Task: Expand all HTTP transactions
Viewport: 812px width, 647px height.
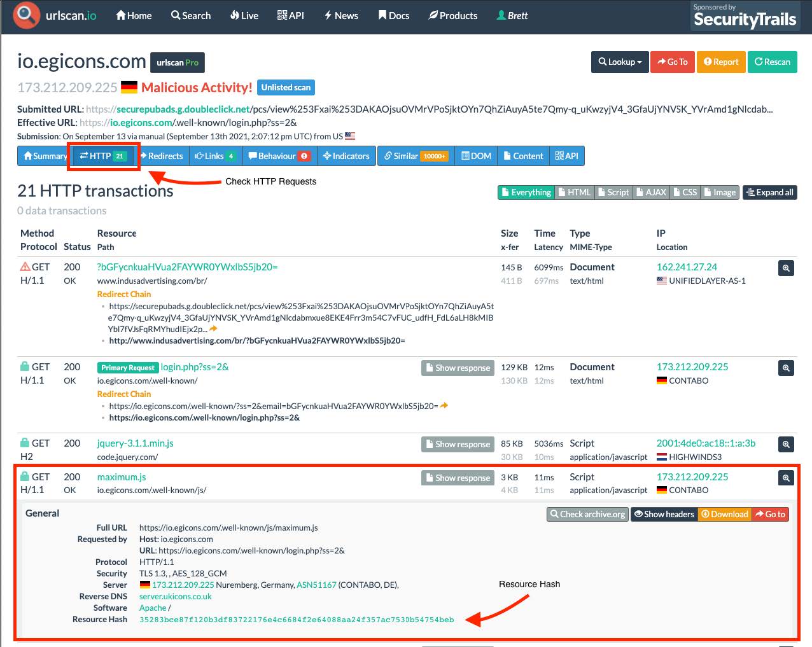Action: click(x=769, y=191)
